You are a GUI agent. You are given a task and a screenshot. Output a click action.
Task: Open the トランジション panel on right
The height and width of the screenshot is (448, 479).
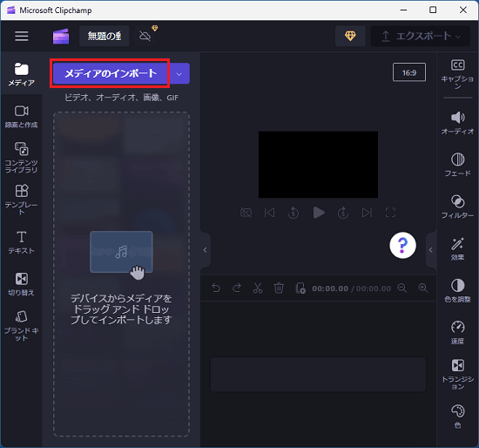(457, 375)
